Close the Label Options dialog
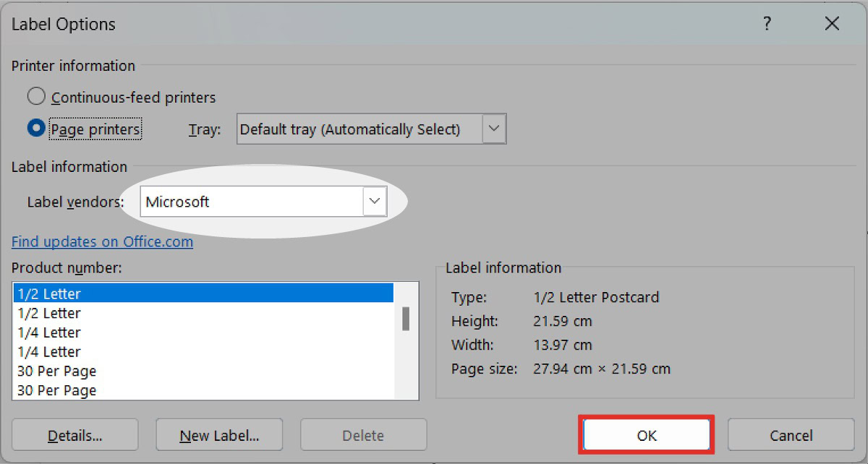 (832, 24)
